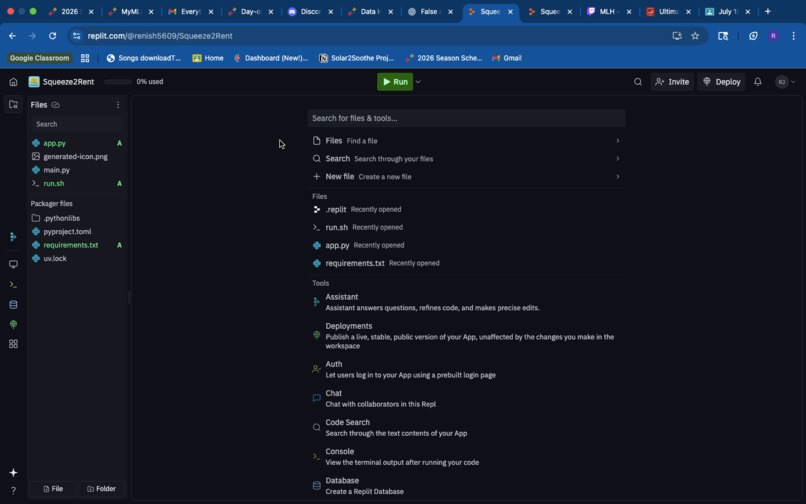Open the Replit home icon
The height and width of the screenshot is (504, 806).
click(x=13, y=82)
